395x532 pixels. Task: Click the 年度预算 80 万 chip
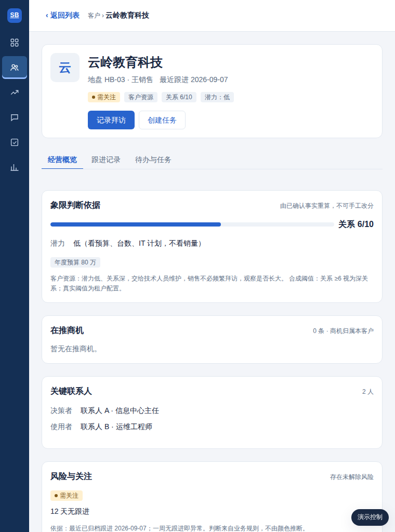coord(75,262)
